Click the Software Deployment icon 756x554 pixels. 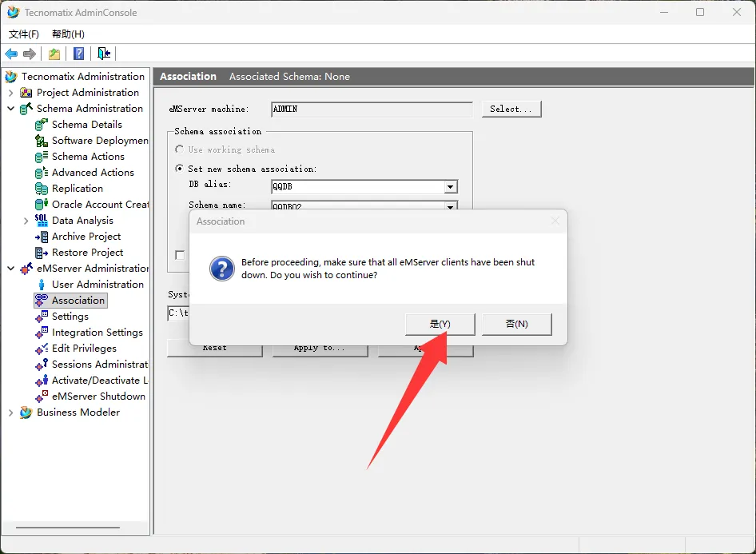(x=42, y=141)
